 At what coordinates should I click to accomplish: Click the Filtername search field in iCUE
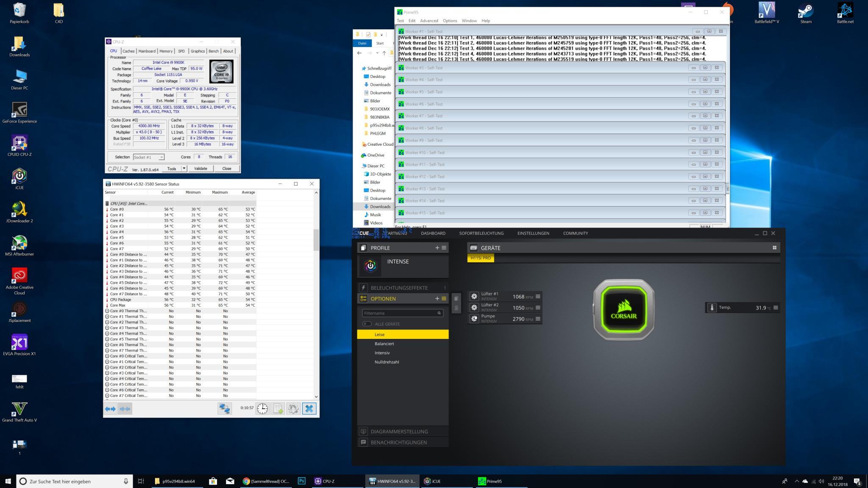pyautogui.click(x=403, y=313)
